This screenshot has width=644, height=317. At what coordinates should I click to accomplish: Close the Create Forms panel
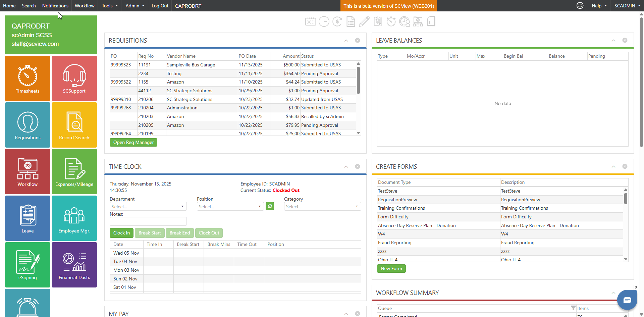tap(625, 166)
